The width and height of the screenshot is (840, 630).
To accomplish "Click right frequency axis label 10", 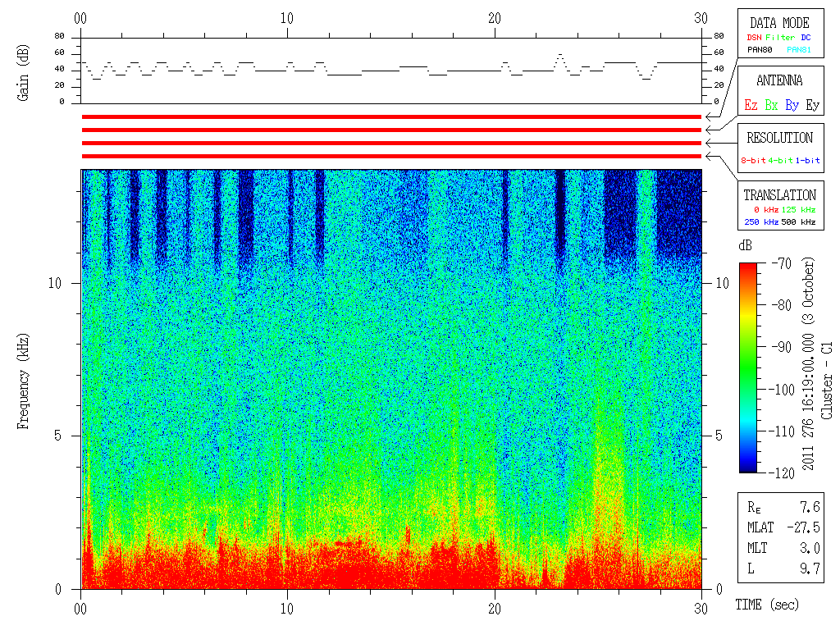I will 723,283.
